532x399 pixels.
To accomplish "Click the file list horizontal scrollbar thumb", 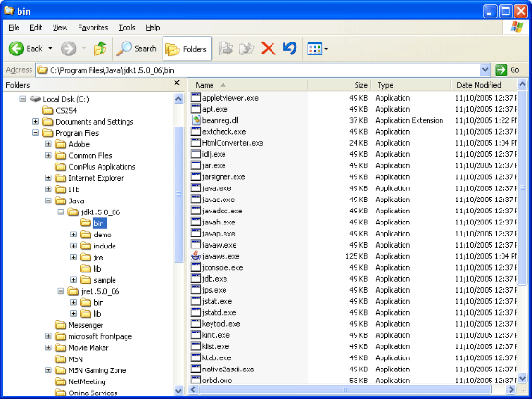I will pos(345,389).
